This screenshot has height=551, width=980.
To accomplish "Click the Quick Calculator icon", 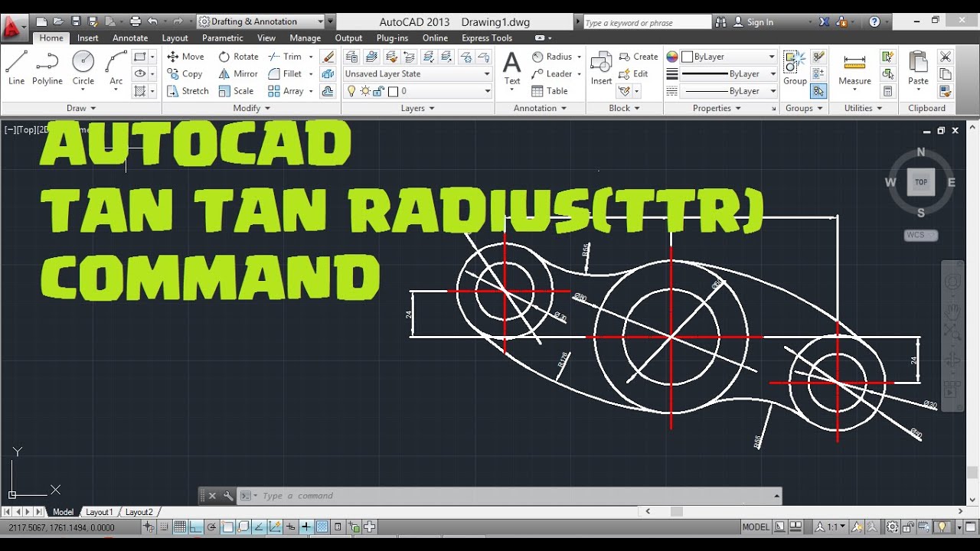I will (888, 91).
